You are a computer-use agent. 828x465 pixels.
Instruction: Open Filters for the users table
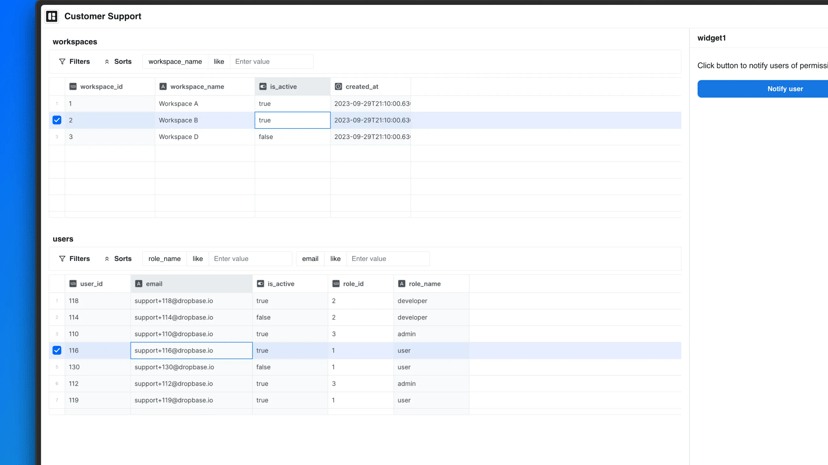click(74, 259)
